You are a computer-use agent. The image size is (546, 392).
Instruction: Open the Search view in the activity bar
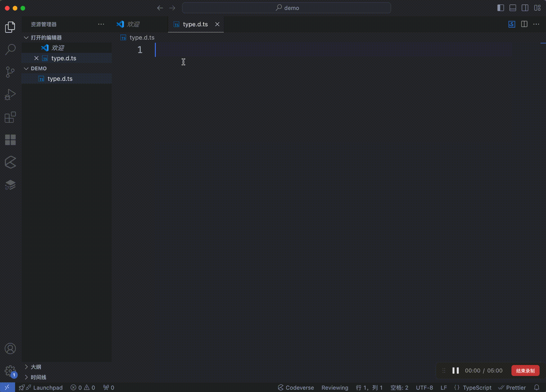(10, 49)
